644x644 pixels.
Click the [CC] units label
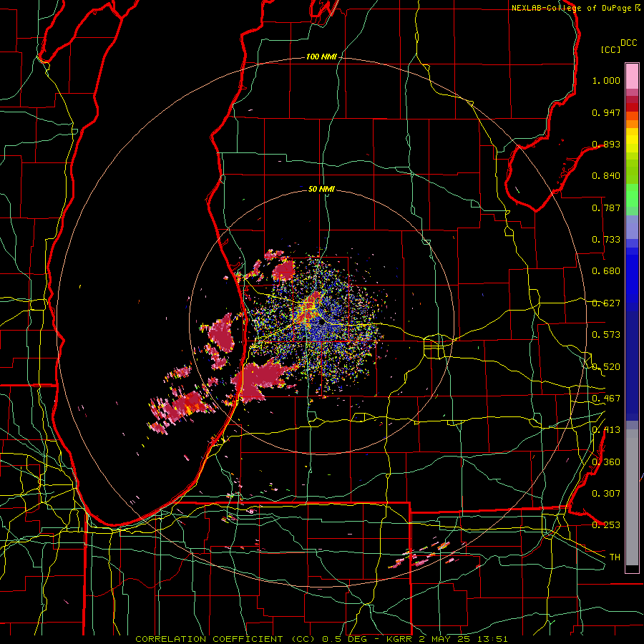[x=610, y=49]
